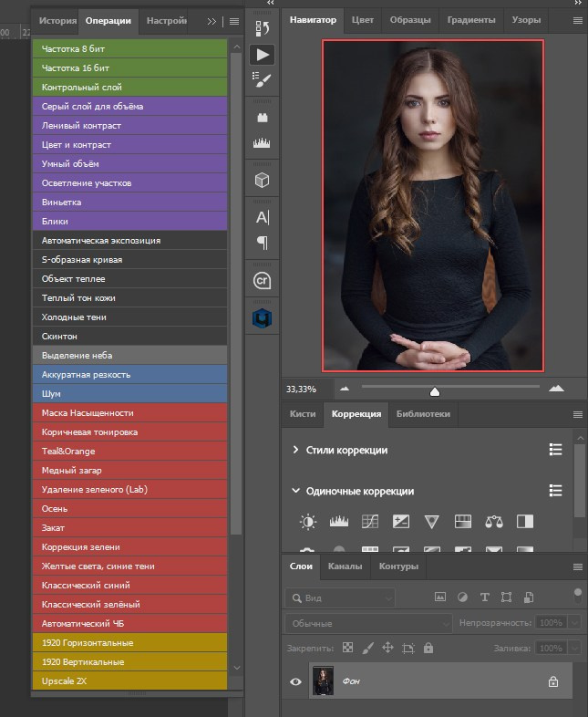Screen dimensions: 588x717
Task: Click the Navigator zoom slider handle
Action: 435,392
